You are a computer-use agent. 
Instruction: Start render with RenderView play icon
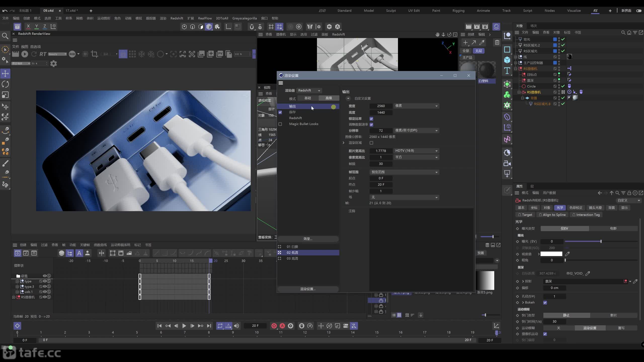25,54
